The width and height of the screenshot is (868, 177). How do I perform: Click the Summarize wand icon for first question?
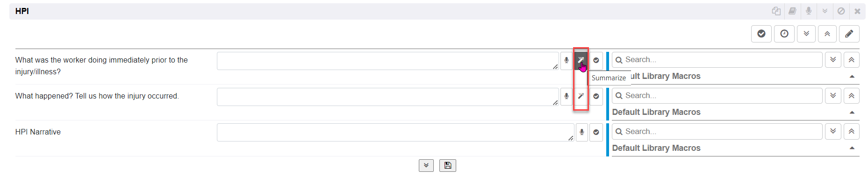coord(581,60)
